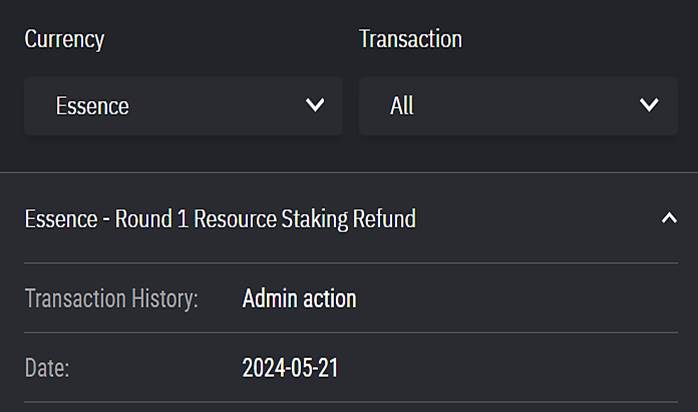Click the "Date:" label

[x=47, y=368]
